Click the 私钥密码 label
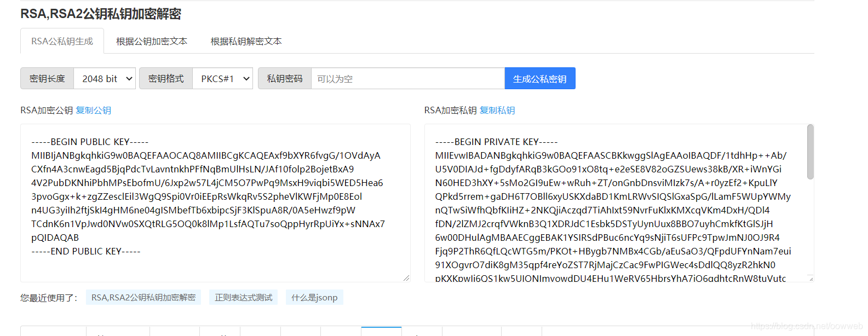The image size is (868, 336). click(285, 79)
